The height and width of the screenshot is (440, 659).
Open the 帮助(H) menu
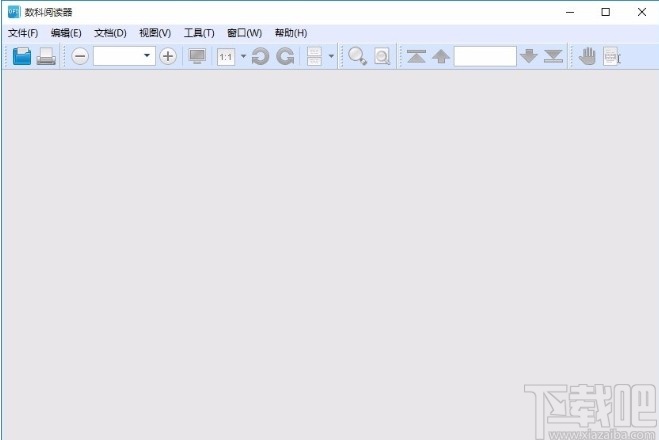coord(291,33)
